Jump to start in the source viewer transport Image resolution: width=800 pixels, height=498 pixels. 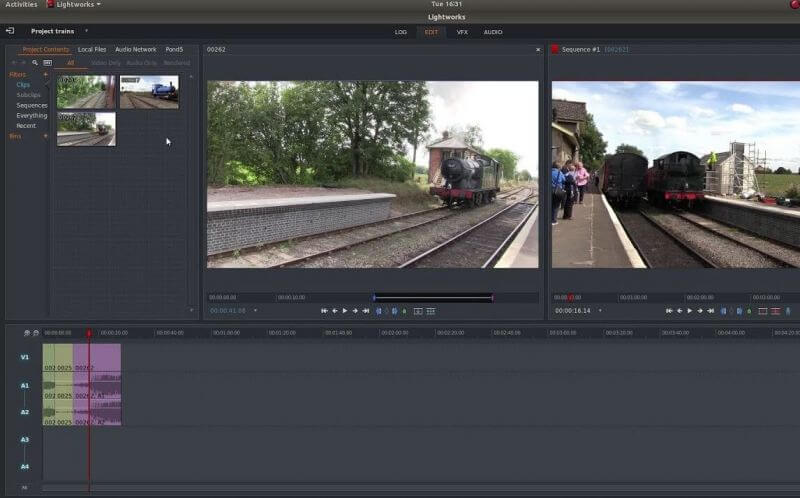click(x=324, y=311)
